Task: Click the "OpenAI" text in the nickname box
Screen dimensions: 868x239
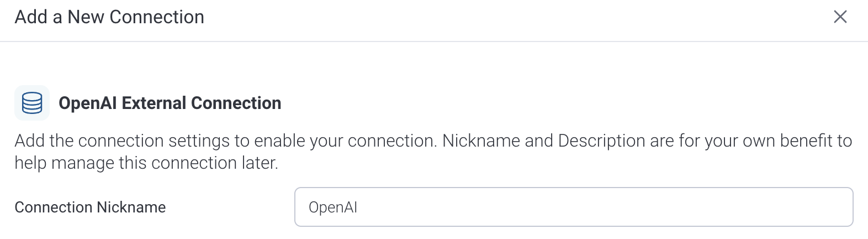Action: pos(333,207)
